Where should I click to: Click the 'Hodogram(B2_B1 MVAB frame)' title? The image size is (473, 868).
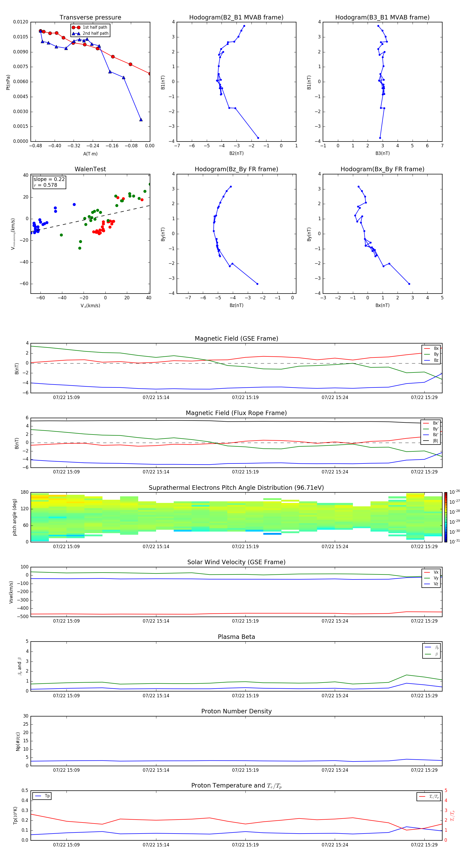(x=236, y=17)
